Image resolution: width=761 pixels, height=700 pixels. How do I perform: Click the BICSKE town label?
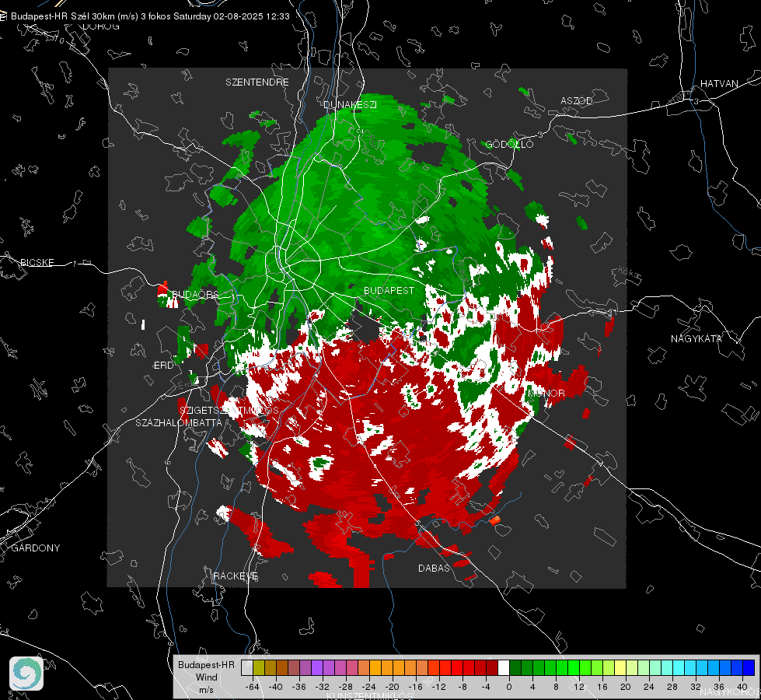[37, 262]
